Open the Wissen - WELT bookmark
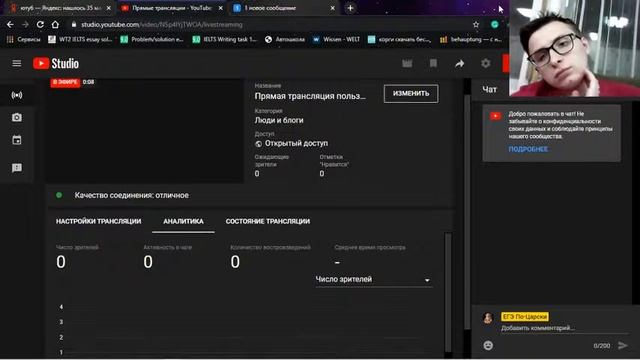This screenshot has height=360, width=640. click(336, 39)
